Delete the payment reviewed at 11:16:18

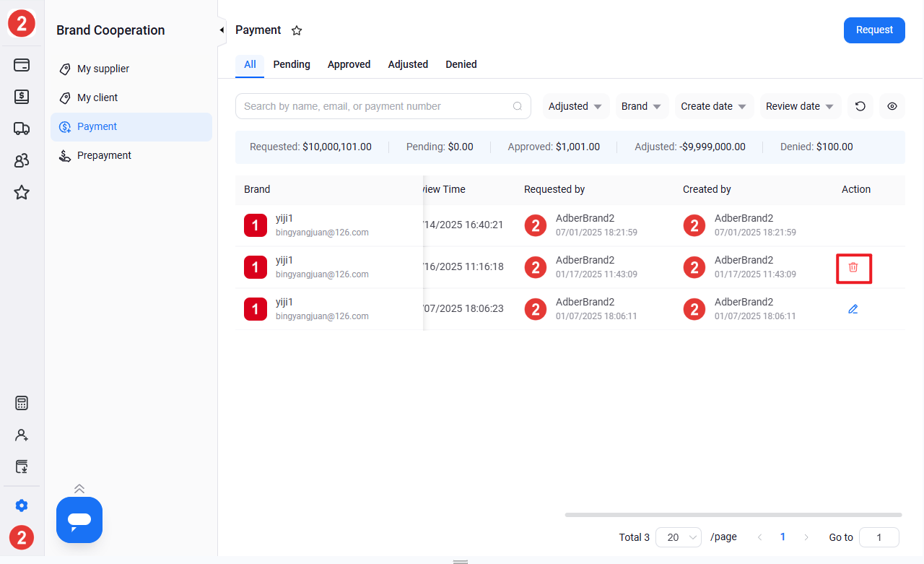(853, 267)
